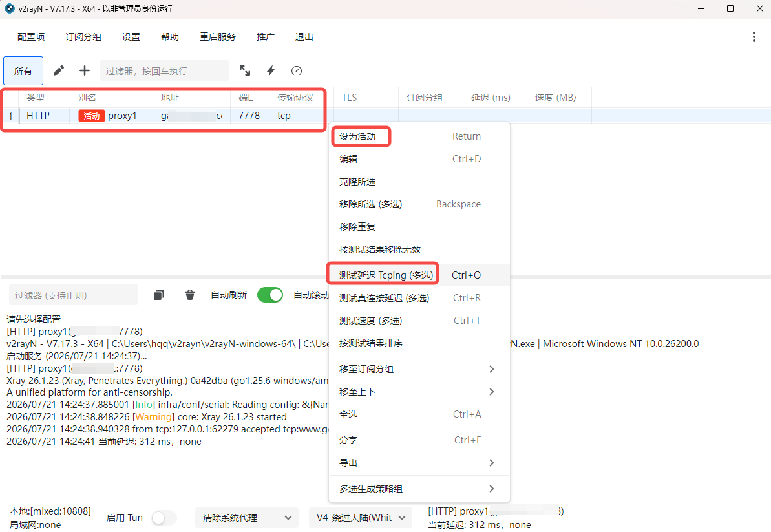771x532 pixels.
Task: Sort by the 速度 column header
Action: click(x=559, y=98)
